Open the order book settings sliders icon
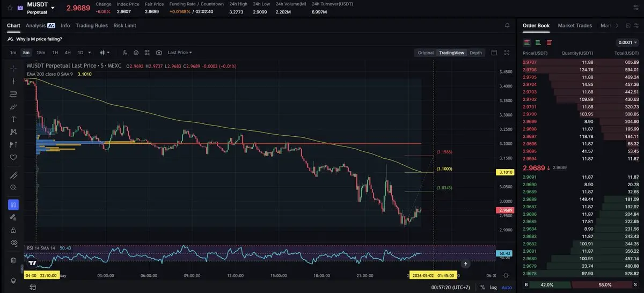The height and width of the screenshot is (293, 644). [x=635, y=25]
